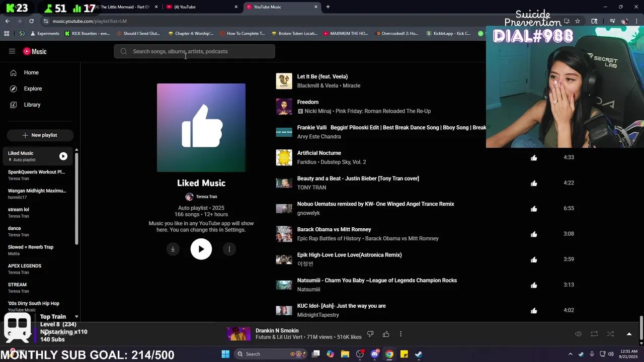Open Steam from the taskbar
Viewport: 644px width, 362px height.
(x=419, y=354)
